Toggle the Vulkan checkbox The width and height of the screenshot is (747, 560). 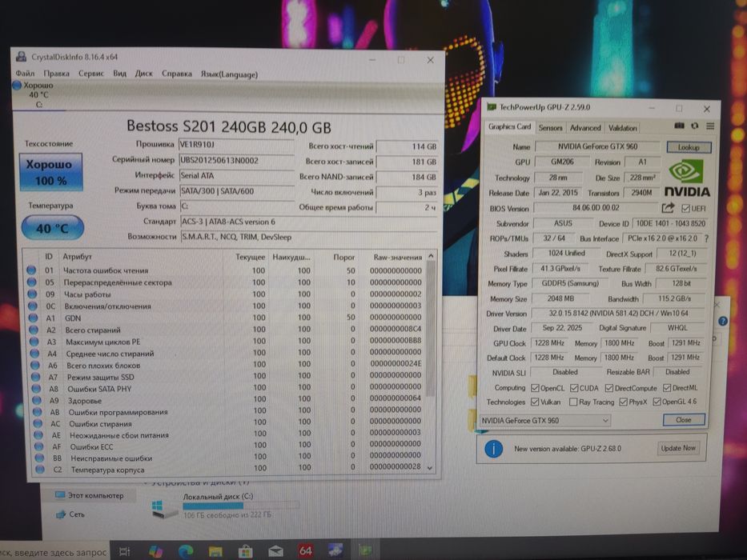tap(535, 402)
